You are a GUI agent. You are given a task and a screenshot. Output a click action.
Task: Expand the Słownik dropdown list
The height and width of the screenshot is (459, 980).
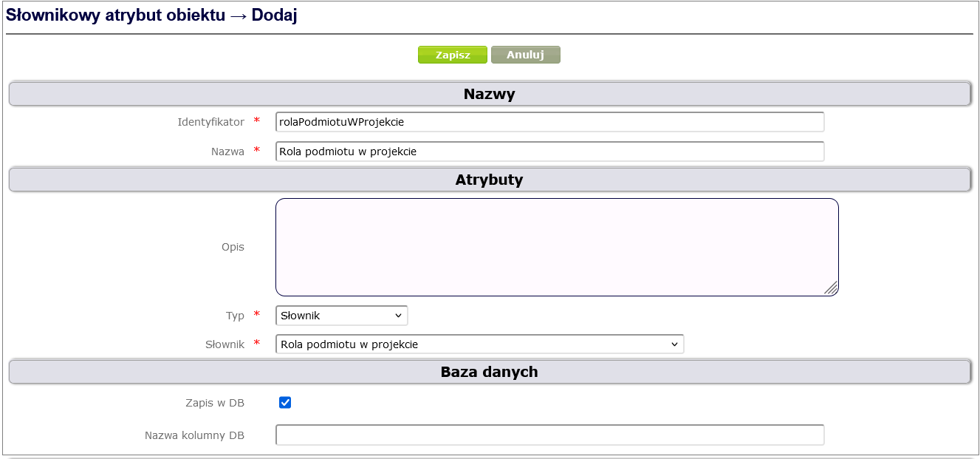coord(479,344)
